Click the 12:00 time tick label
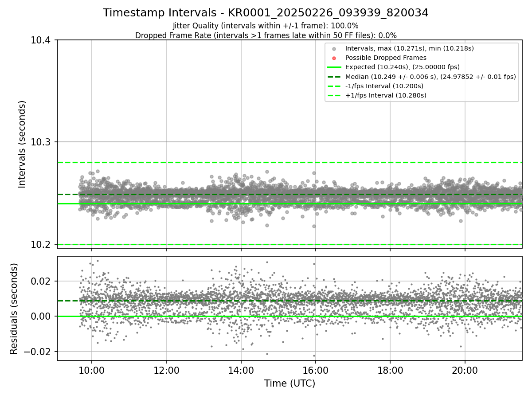This screenshot has width=532, height=399. 166,370
